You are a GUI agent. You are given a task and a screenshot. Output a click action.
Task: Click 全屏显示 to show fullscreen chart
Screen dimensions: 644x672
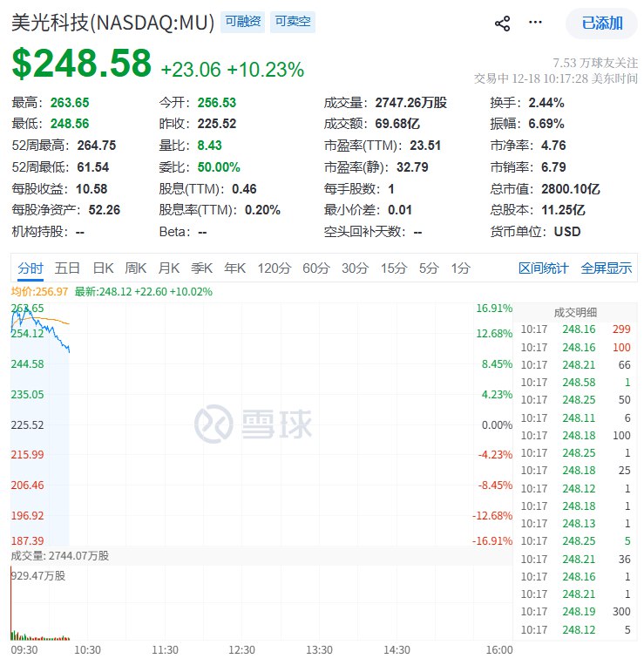[x=606, y=268]
